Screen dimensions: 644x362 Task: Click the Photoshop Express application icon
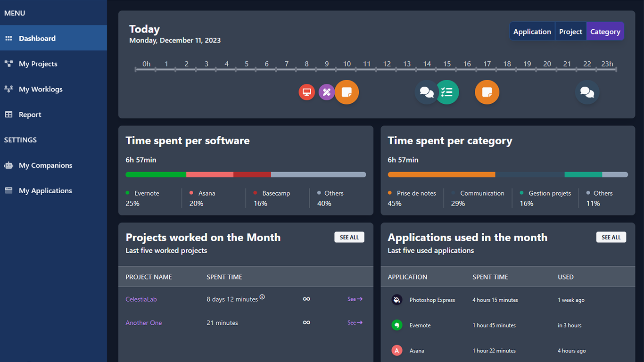(396, 299)
